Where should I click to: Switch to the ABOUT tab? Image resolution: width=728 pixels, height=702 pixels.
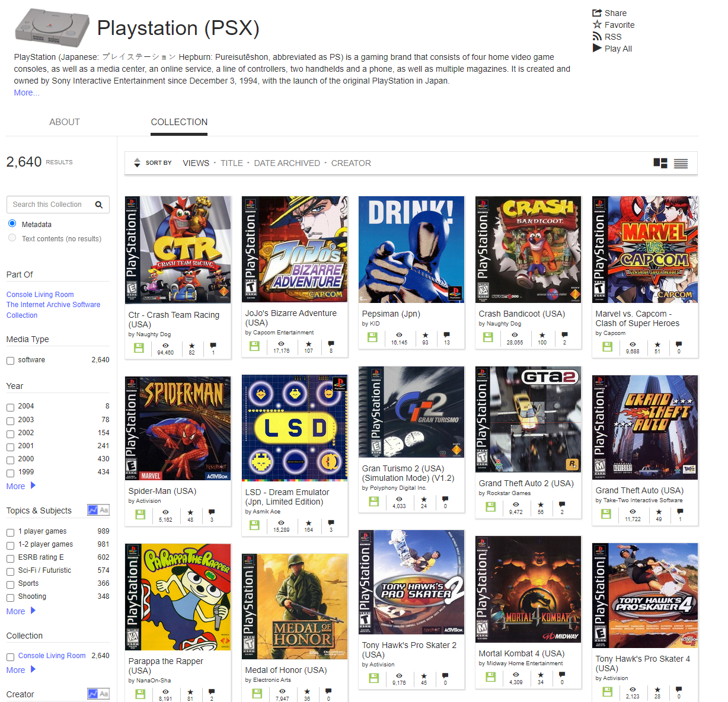pyautogui.click(x=64, y=122)
